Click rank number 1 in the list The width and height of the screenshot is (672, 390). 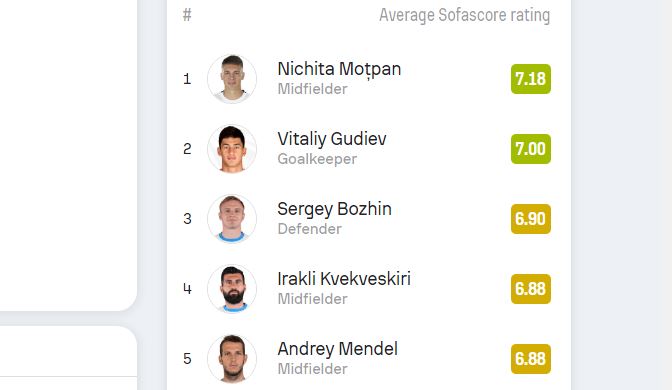tap(187, 79)
